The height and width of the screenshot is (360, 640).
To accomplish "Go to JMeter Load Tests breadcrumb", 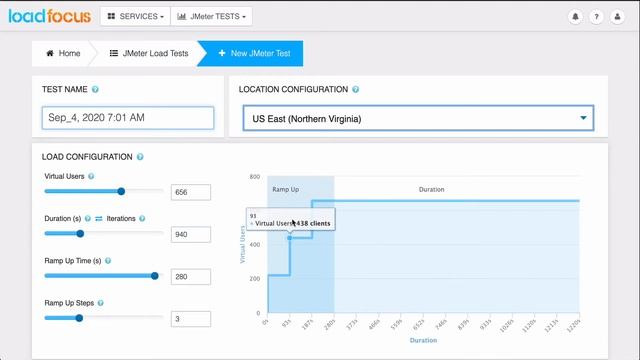I will pyautogui.click(x=149, y=53).
